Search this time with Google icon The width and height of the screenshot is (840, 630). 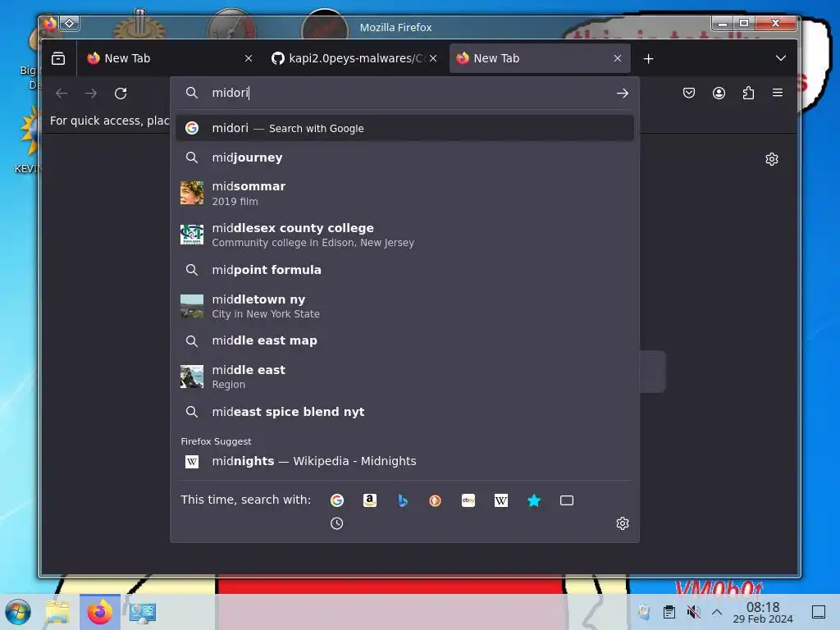[337, 500]
